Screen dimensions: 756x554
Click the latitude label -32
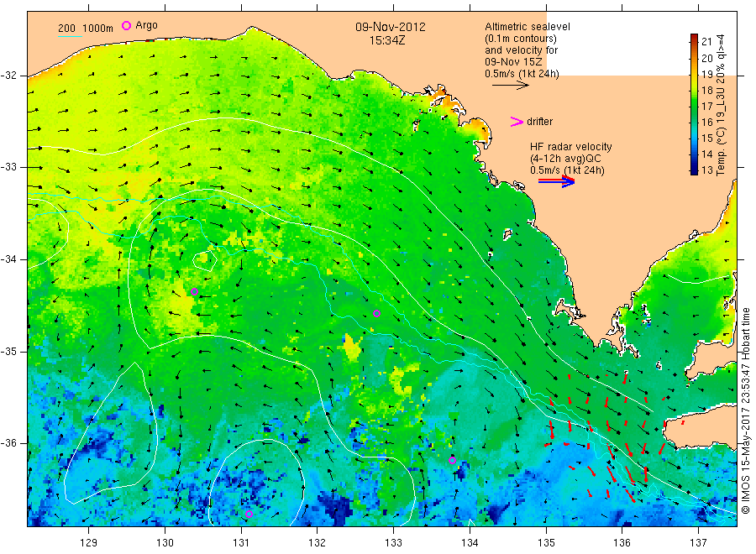point(9,76)
